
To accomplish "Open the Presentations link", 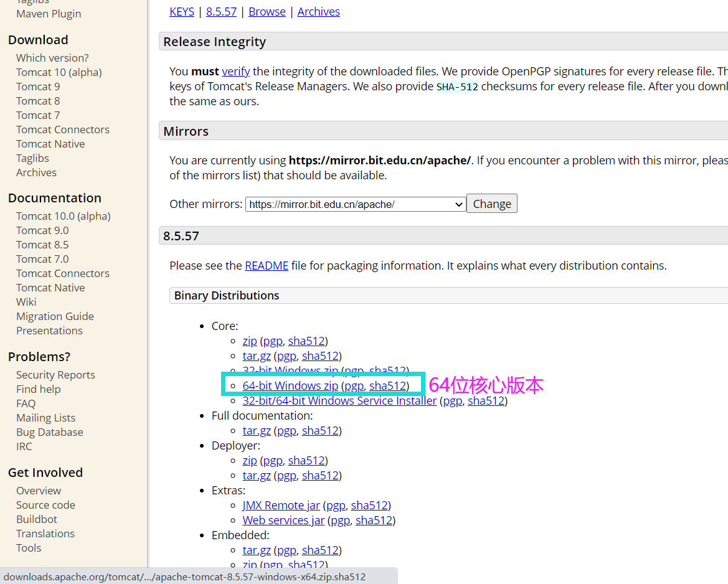I will pos(49,331).
